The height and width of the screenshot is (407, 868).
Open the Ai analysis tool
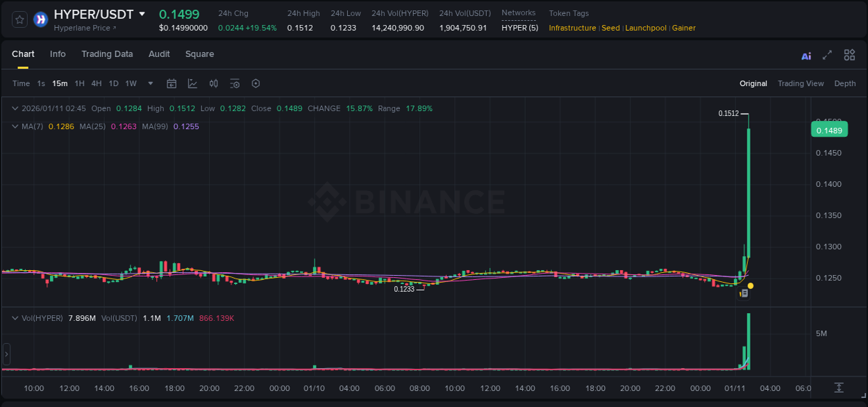pyautogui.click(x=806, y=56)
